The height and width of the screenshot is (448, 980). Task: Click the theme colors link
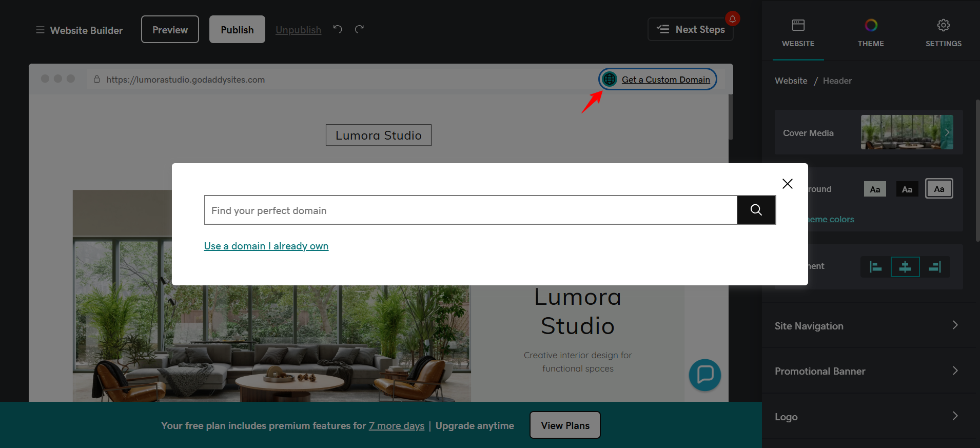pyautogui.click(x=831, y=219)
